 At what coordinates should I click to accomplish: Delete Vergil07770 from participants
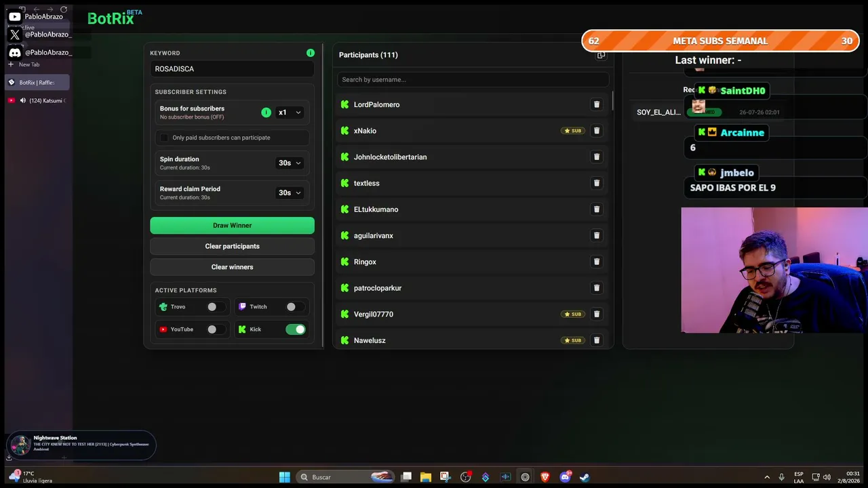point(597,314)
